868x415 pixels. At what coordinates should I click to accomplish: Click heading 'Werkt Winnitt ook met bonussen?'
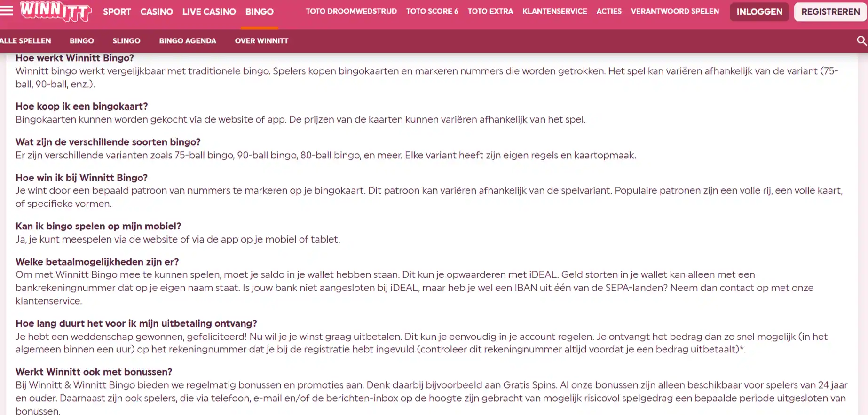click(94, 372)
